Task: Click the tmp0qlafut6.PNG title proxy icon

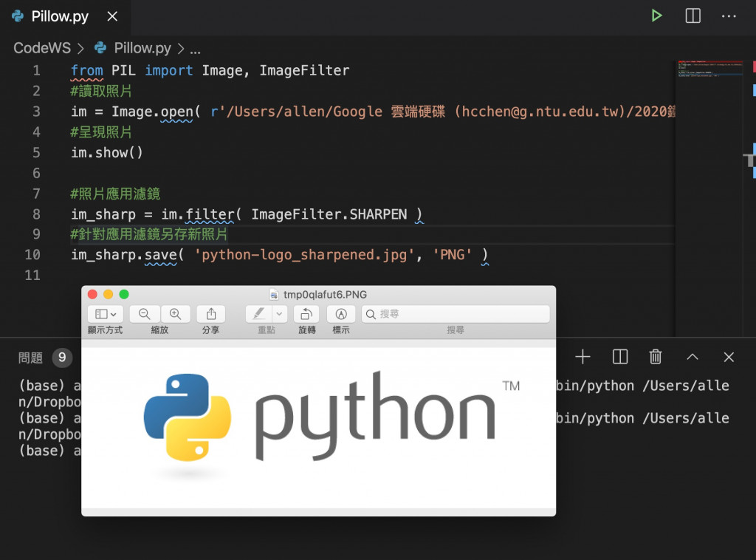Action: pos(274,295)
